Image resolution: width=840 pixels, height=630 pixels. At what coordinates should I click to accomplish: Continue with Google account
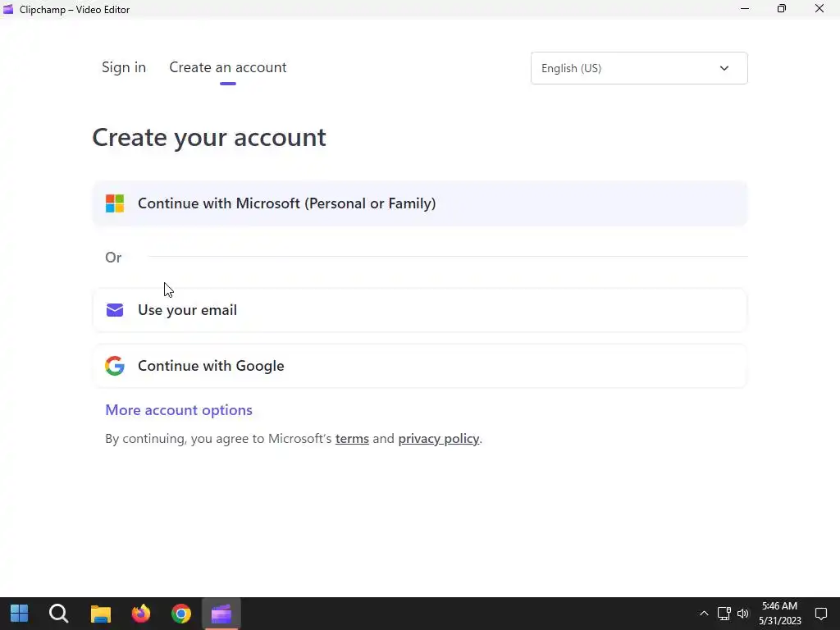420,366
